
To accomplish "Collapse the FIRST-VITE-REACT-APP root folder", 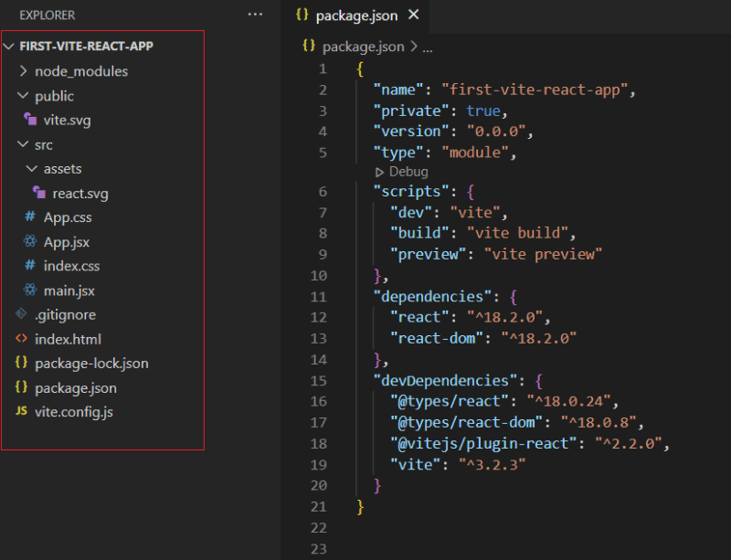I will pyautogui.click(x=9, y=46).
